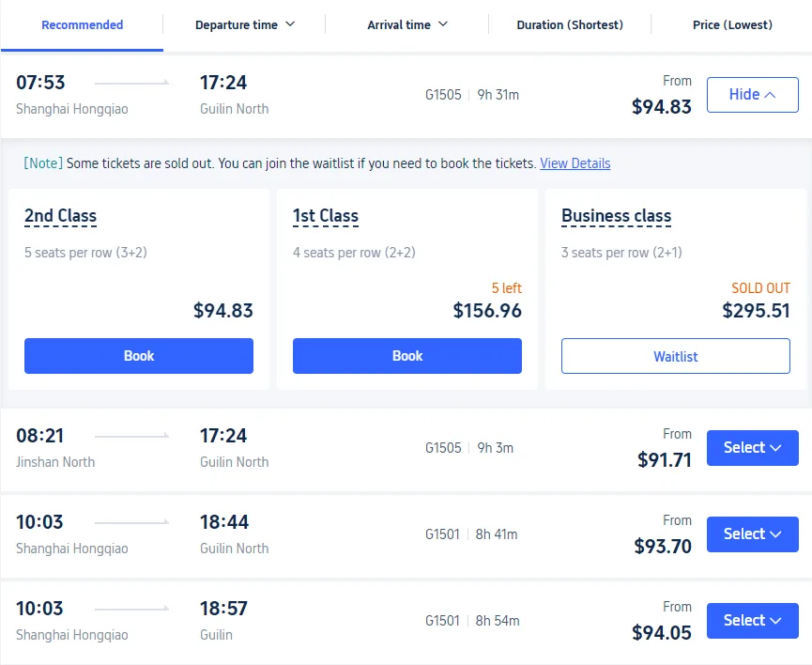This screenshot has width=812, height=665.
Task: Expand the 08:21 Jinshan North train options
Action: 753,448
